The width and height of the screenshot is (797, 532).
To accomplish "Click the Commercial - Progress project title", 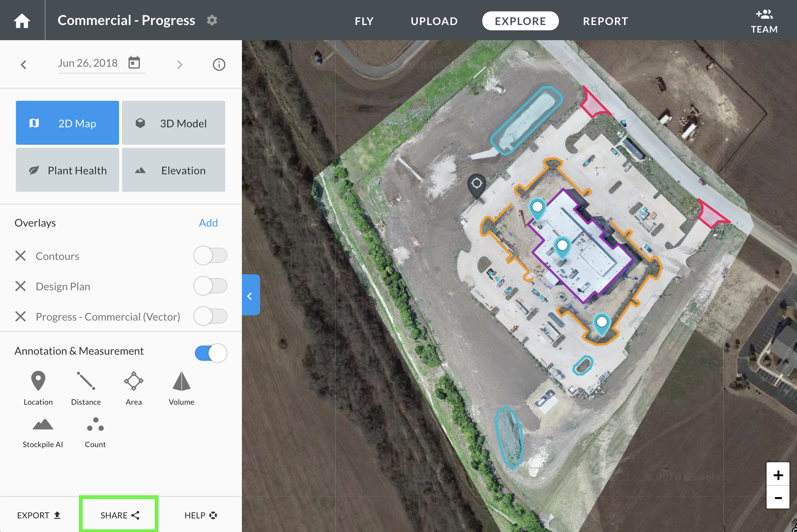I will (126, 20).
